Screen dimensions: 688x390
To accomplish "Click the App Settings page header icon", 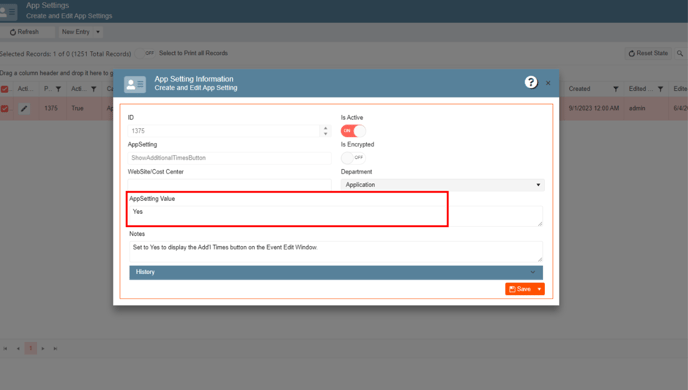I will pos(8,12).
